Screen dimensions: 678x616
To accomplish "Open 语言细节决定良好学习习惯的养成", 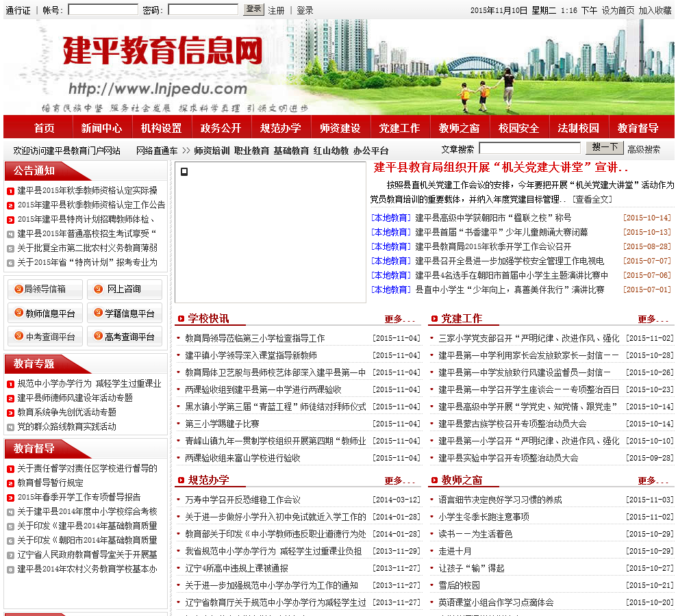I will coord(500,500).
